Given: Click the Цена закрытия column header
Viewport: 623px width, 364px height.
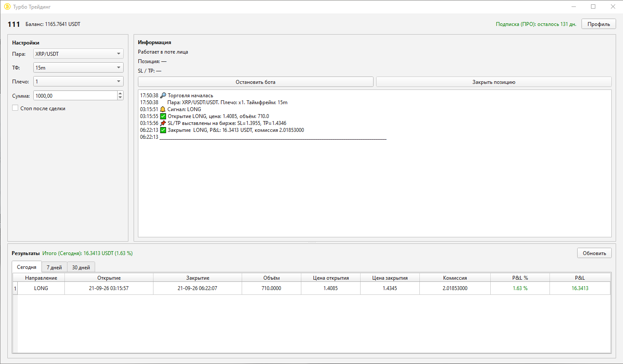Looking at the screenshot, I should click(390, 278).
